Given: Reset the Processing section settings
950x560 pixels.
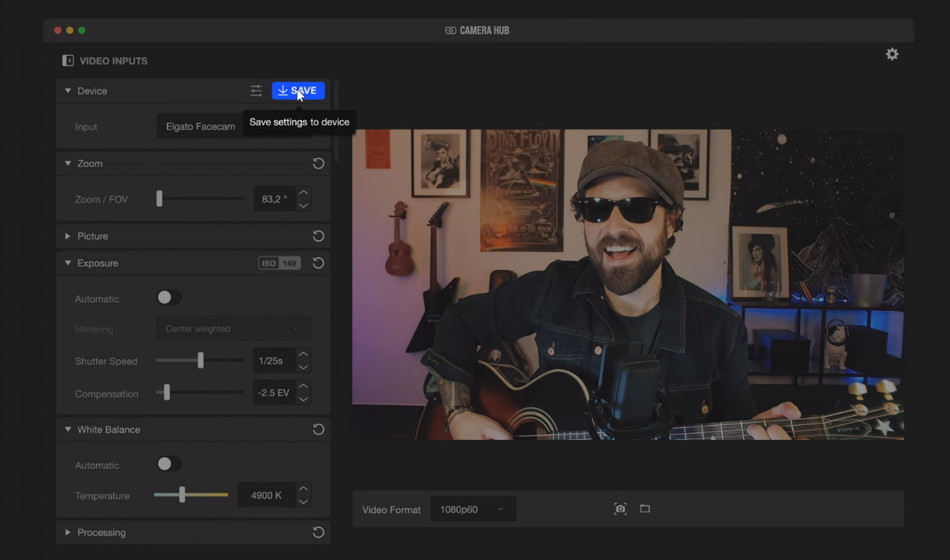Looking at the screenshot, I should 318,532.
